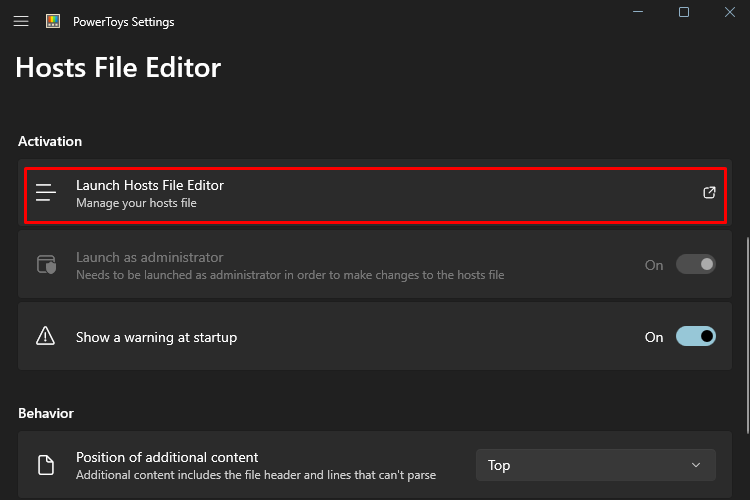Click the lines icon beside Launch Hosts File Editor
The image size is (750, 500).
(x=46, y=192)
